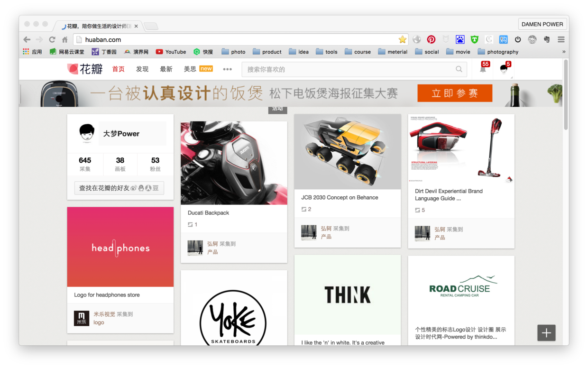Screen dimensions: 588x368
Task: Click the gray globe extension icon
Action: (417, 40)
